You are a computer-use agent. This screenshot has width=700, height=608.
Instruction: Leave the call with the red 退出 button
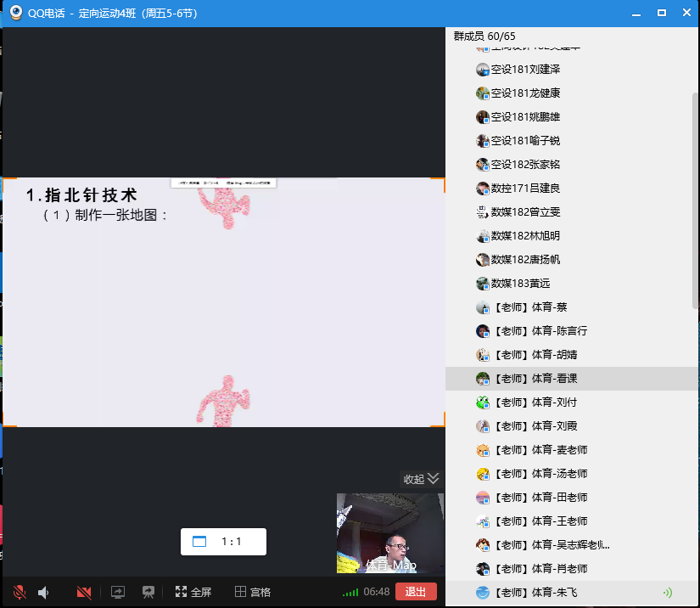click(416, 592)
